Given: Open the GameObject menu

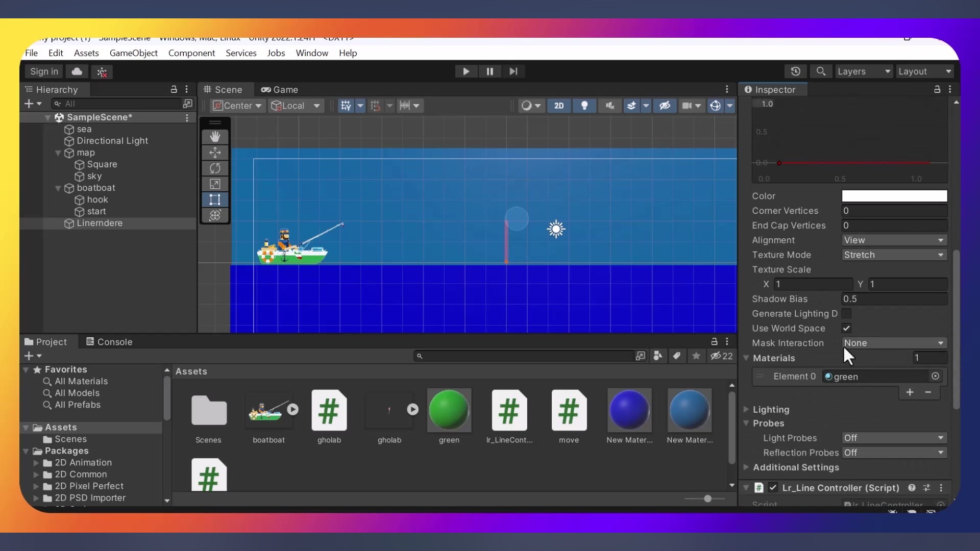Looking at the screenshot, I should click(133, 53).
